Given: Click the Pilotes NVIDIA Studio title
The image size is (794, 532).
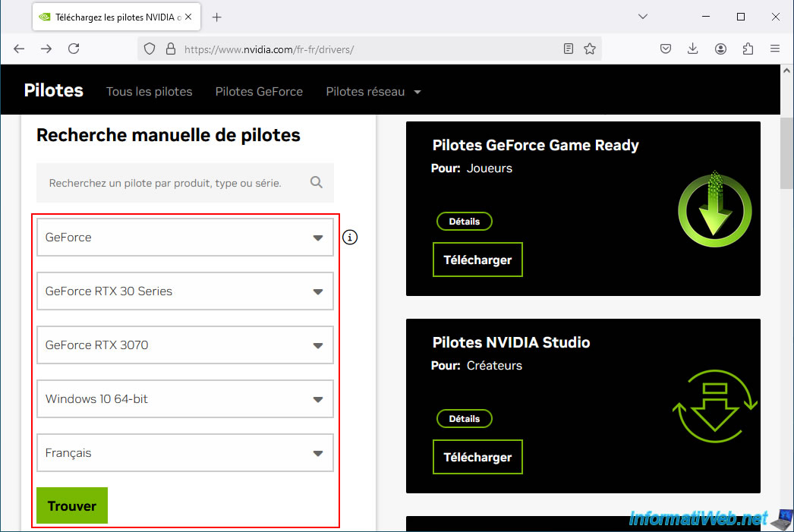Looking at the screenshot, I should pos(511,343).
